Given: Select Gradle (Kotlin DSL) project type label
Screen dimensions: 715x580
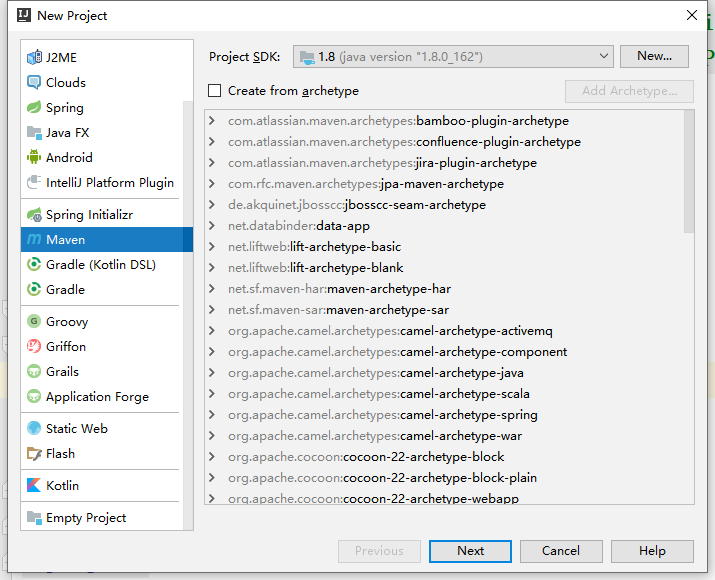Looking at the screenshot, I should [101, 264].
